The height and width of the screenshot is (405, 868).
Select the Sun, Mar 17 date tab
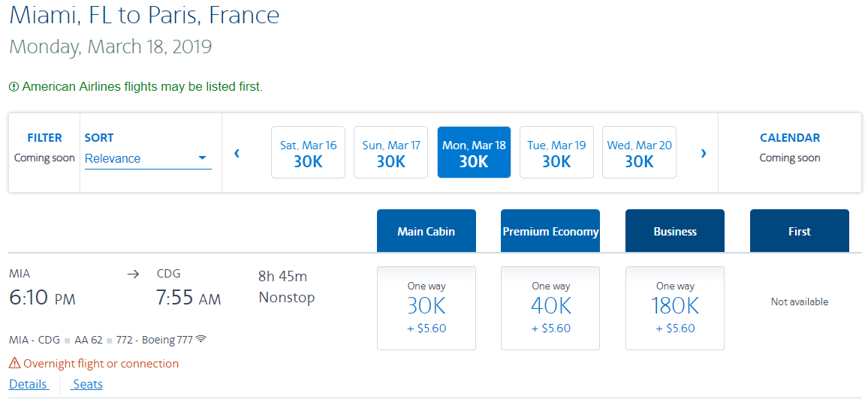point(390,152)
